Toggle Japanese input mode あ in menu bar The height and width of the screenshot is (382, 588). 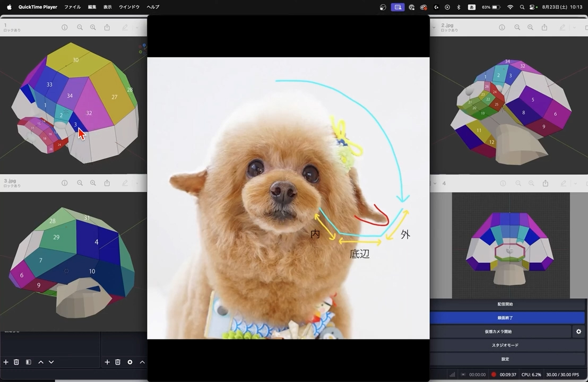tap(471, 7)
